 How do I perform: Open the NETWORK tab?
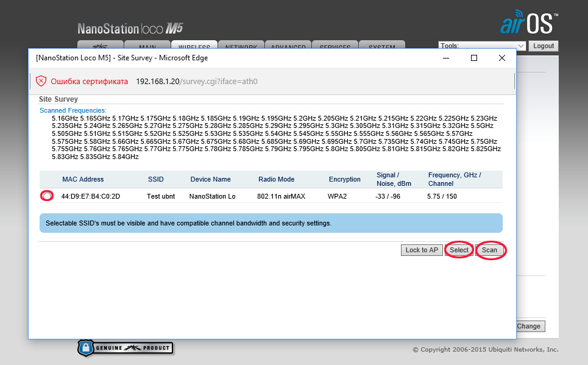point(241,46)
